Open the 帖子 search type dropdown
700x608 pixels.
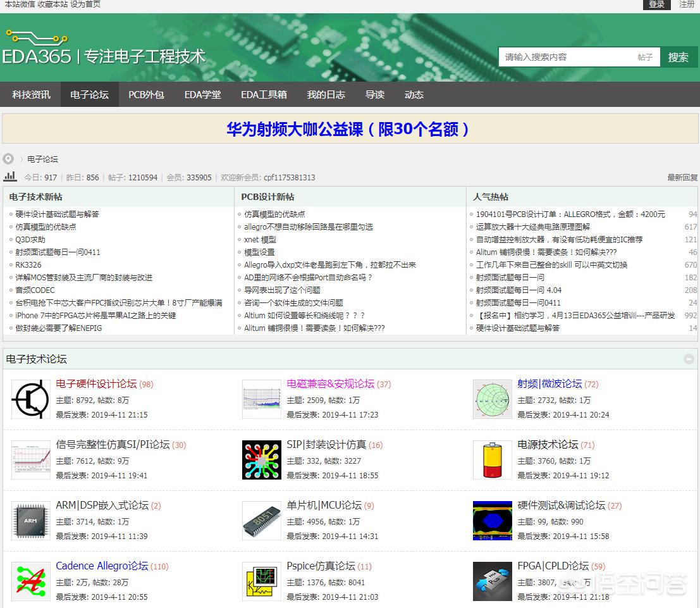[x=645, y=57]
